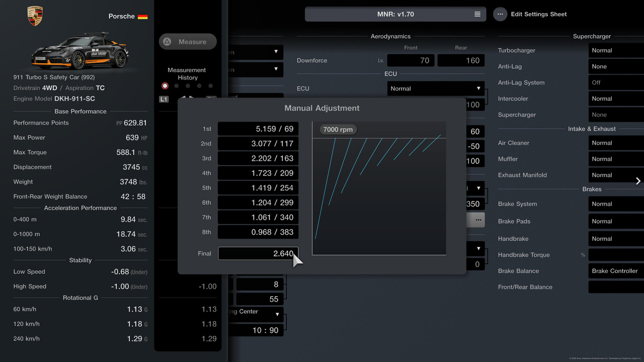
Task: Click the Edit Settings Sheet label
Action: pos(539,14)
